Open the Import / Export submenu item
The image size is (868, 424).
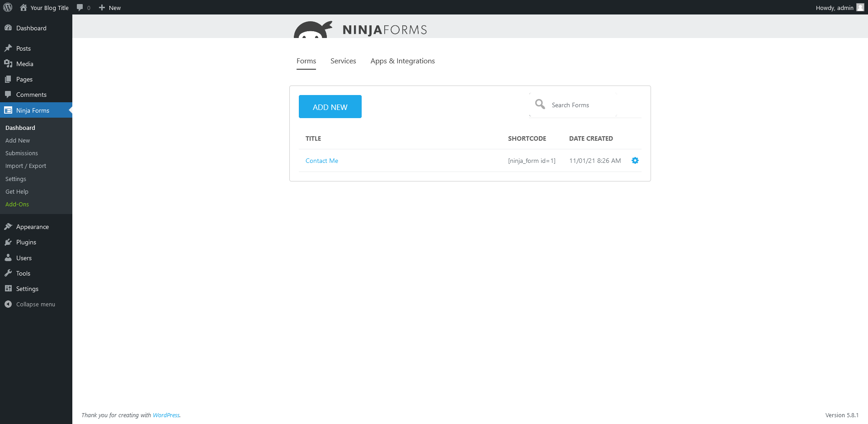pyautogui.click(x=26, y=166)
